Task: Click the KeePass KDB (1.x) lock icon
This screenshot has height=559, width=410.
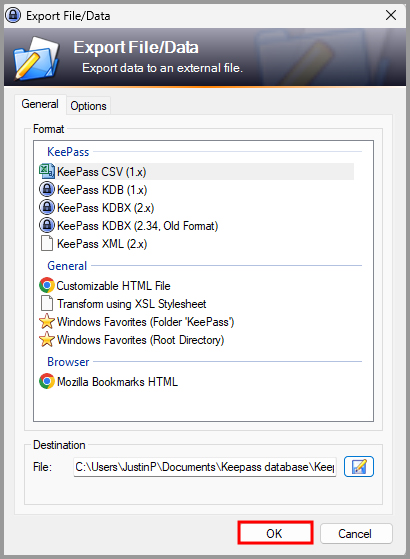Action: click(x=46, y=189)
